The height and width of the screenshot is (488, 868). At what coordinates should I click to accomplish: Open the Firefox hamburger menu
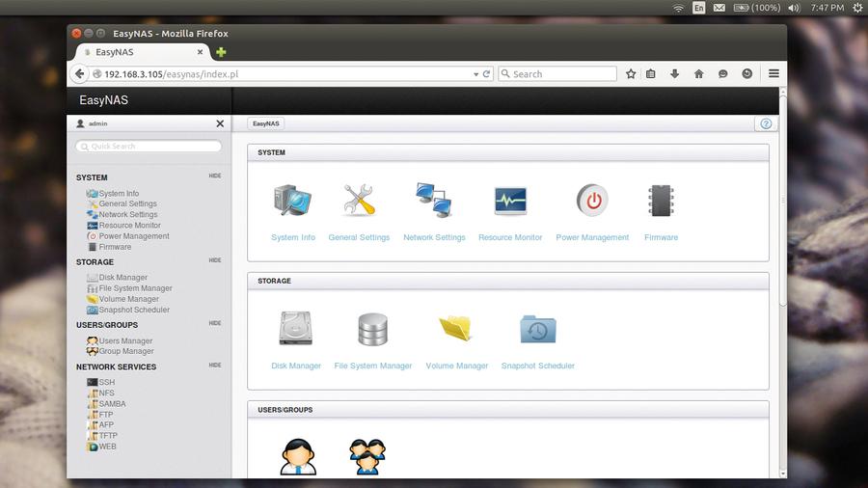tap(773, 73)
